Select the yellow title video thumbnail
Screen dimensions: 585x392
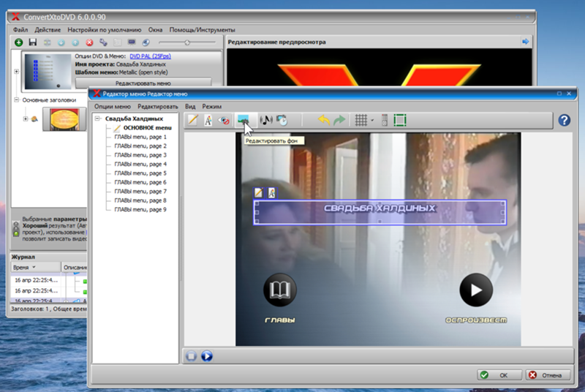coord(64,119)
